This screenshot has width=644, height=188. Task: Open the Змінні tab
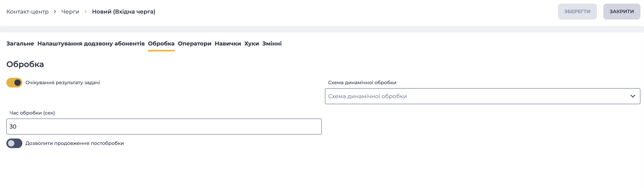pyautogui.click(x=272, y=44)
